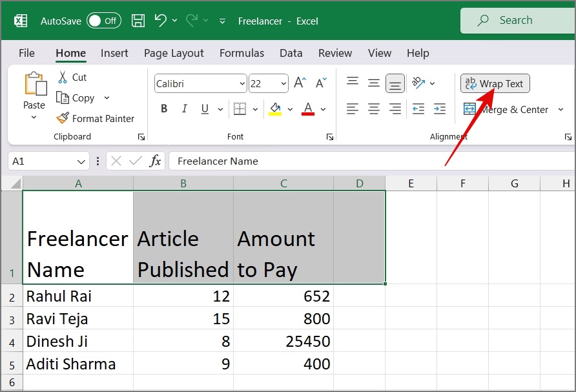Image resolution: width=576 pixels, height=392 pixels.
Task: Cut the selection with the scissors icon
Action: pos(63,77)
